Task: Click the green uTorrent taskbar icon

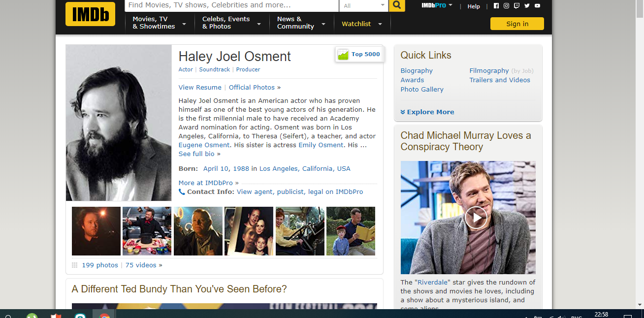Action: (32, 316)
